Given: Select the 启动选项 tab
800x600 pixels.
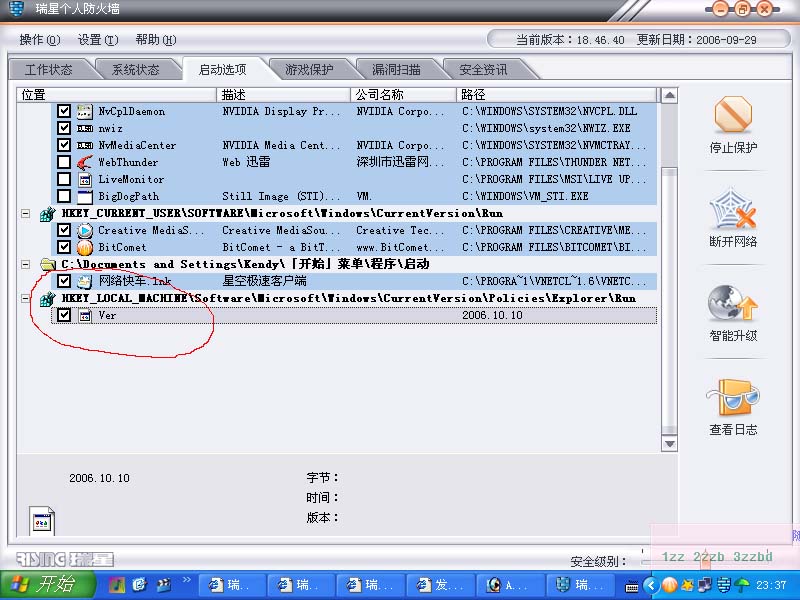Looking at the screenshot, I should coord(222,70).
